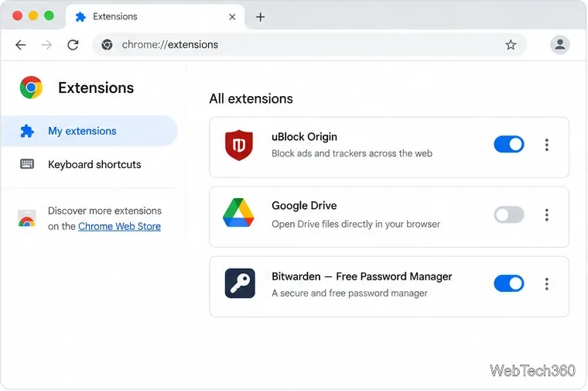Viewport: 588px width, 391px height.
Task: Click the green macOS fullscreen button
Action: pos(49,15)
